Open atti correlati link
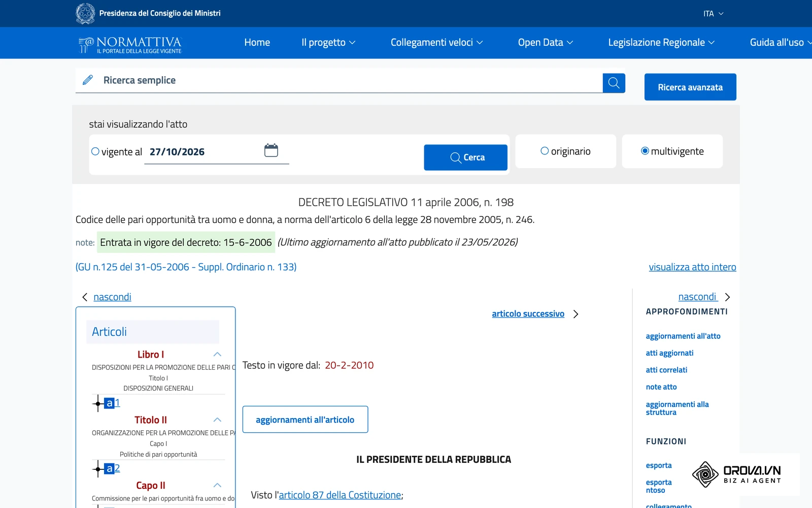 (x=666, y=370)
